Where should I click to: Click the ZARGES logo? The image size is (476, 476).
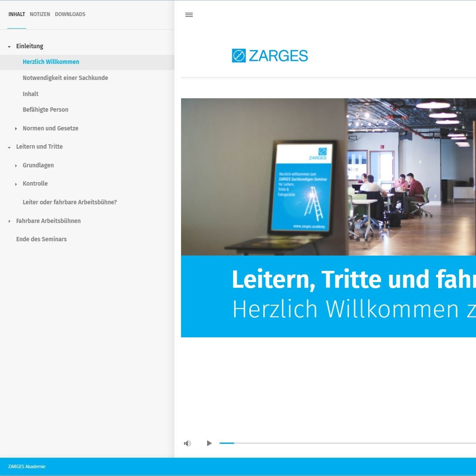(270, 56)
